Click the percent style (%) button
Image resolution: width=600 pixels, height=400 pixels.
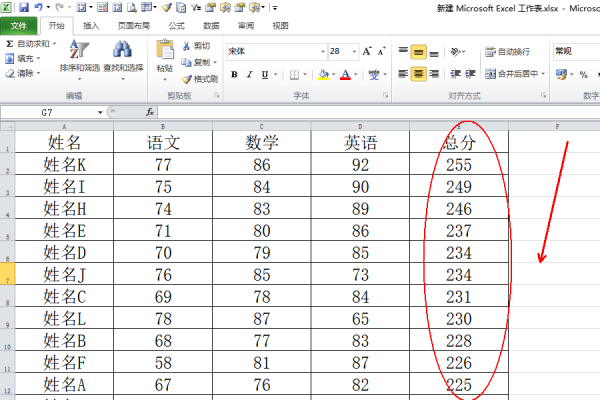pos(583,75)
